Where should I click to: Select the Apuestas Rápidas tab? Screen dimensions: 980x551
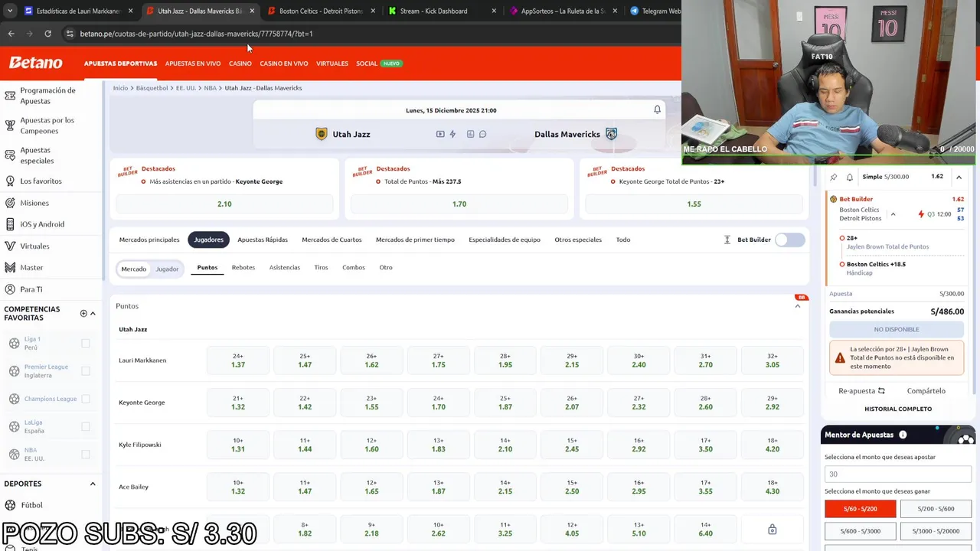click(263, 240)
